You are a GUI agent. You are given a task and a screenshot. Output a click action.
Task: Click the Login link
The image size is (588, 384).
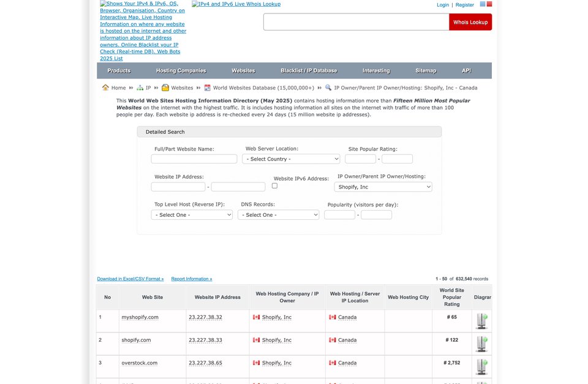pyautogui.click(x=443, y=5)
